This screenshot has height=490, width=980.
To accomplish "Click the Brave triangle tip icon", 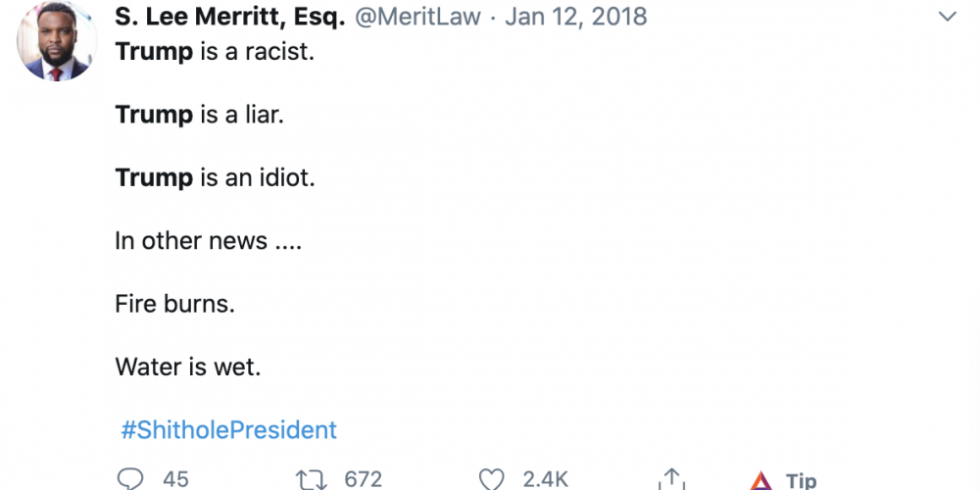I will [x=761, y=480].
